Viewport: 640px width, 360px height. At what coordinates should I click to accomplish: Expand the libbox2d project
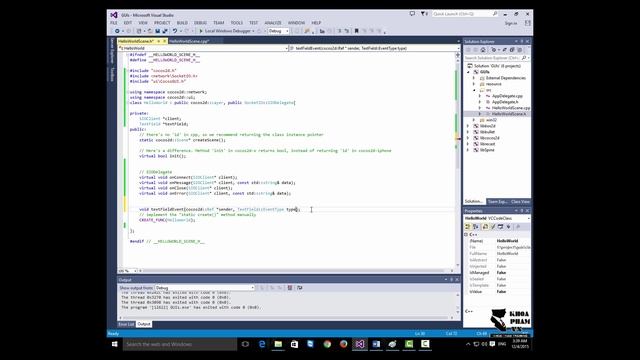(x=469, y=126)
